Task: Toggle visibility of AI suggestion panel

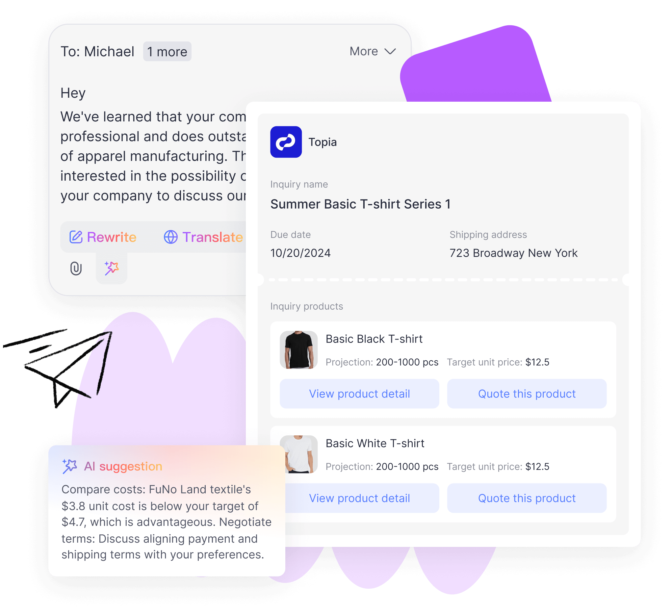Action: pos(111,268)
